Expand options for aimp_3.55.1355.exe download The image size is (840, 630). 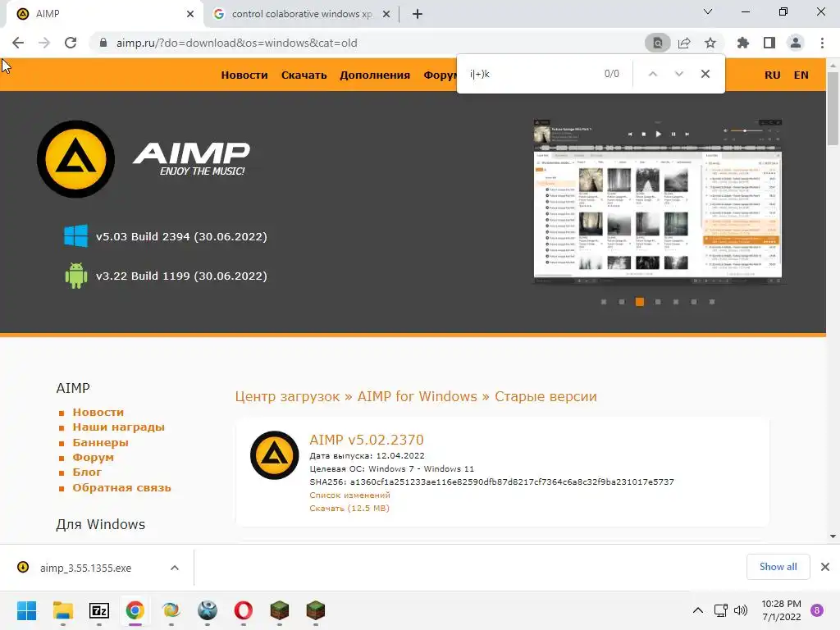pos(175,568)
